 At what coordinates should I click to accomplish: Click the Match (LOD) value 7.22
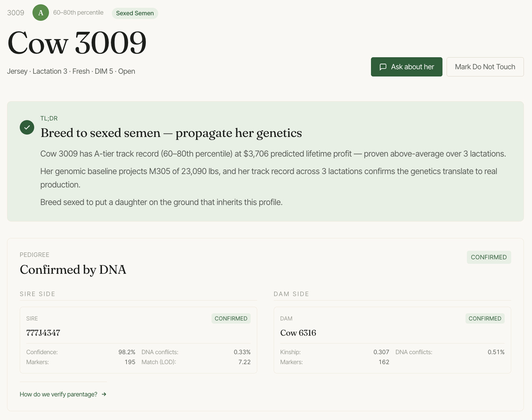click(x=244, y=362)
